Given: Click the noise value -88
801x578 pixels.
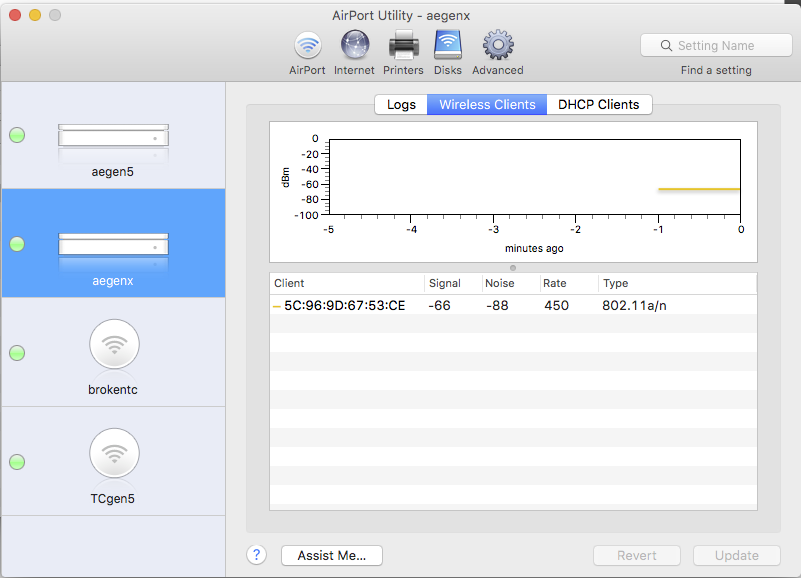Looking at the screenshot, I should 497,305.
